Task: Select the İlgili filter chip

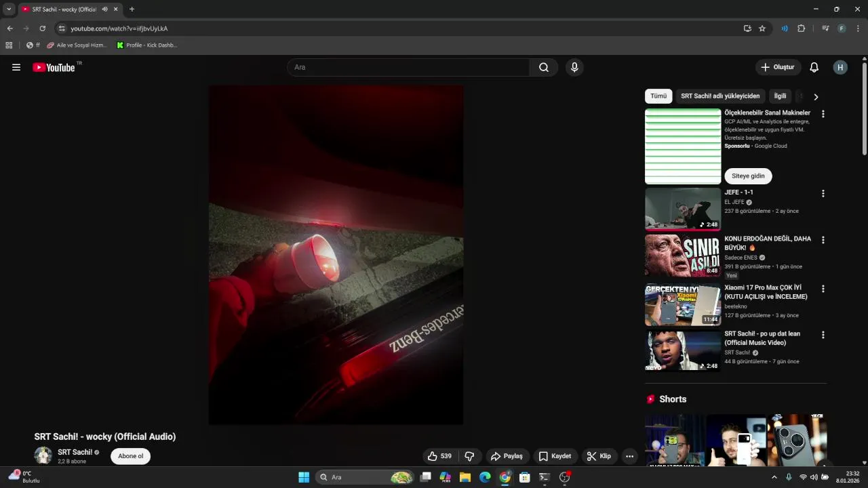Action: point(781,96)
